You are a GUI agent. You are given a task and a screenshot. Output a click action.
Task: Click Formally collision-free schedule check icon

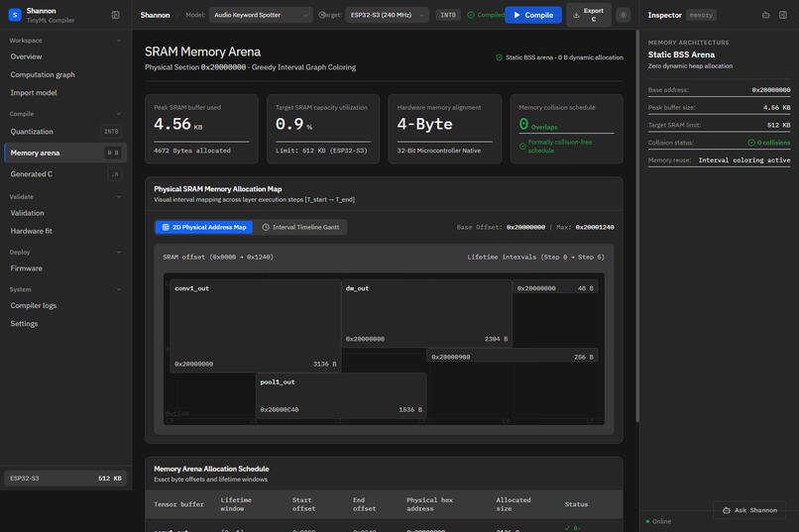coord(522,146)
